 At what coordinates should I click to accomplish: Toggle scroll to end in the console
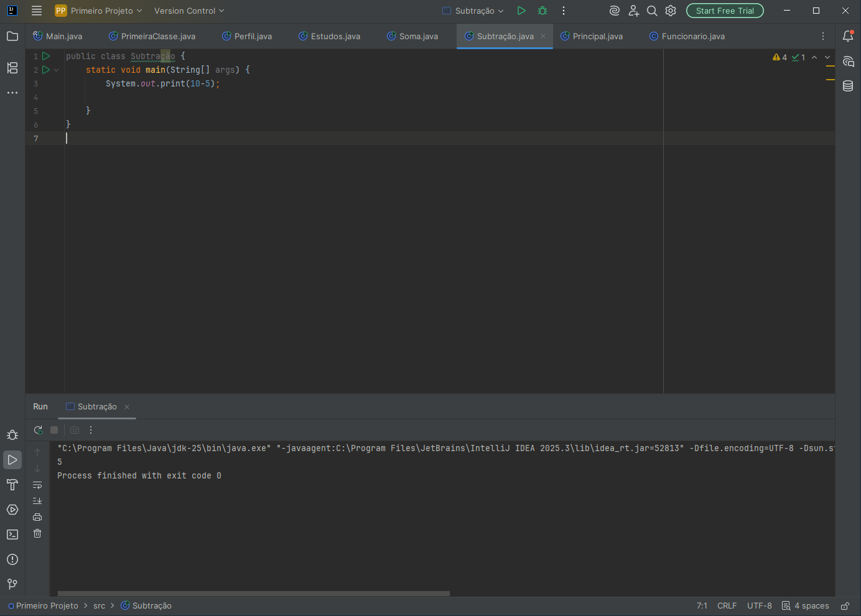pos(37,501)
